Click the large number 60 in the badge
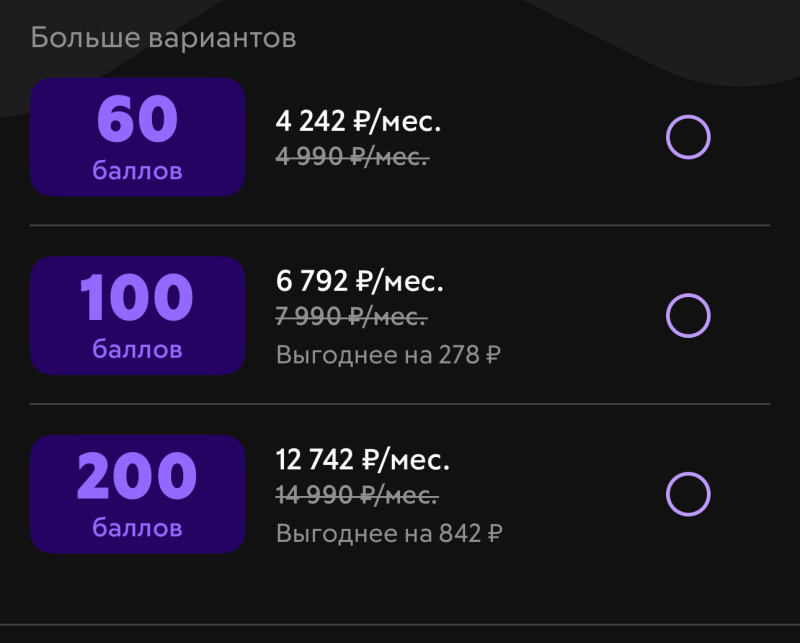800x643 pixels. pyautogui.click(x=138, y=120)
